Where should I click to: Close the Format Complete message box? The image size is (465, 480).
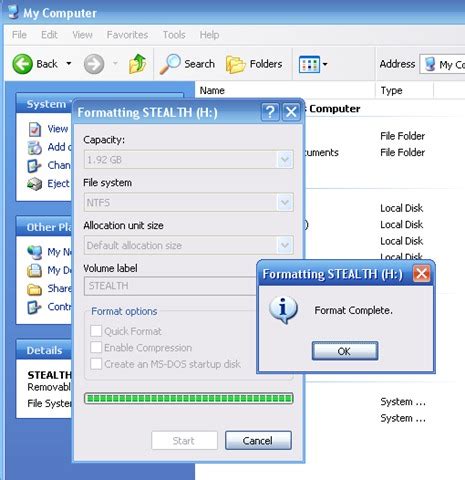pos(421,274)
